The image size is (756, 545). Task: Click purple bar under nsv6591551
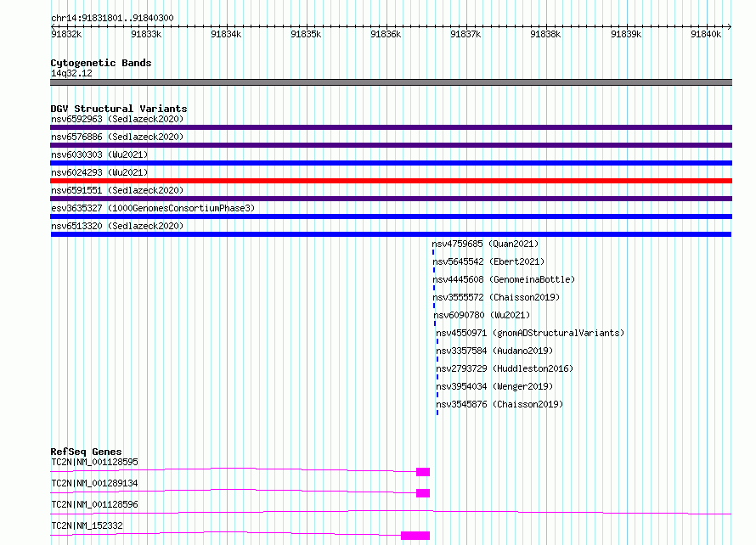tap(391, 199)
